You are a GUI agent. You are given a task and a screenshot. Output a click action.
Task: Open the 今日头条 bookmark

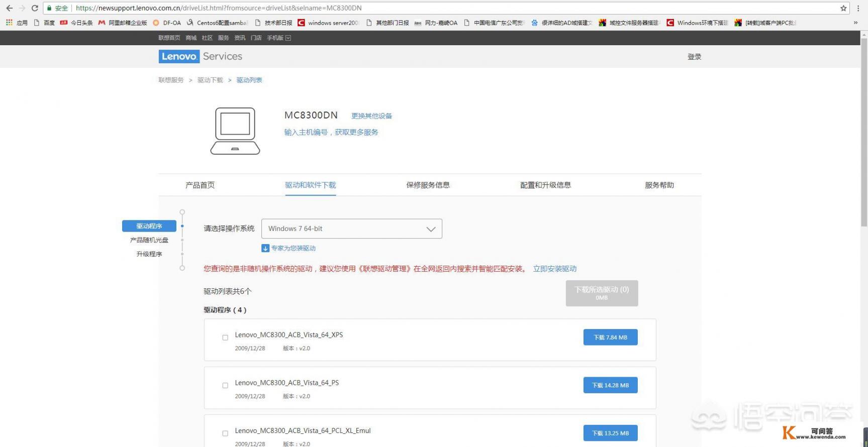pyautogui.click(x=76, y=23)
